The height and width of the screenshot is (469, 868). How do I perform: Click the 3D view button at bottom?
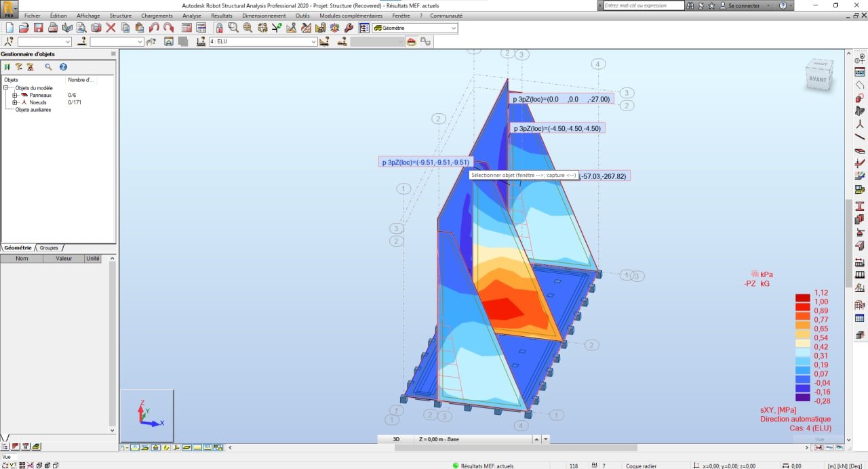396,439
